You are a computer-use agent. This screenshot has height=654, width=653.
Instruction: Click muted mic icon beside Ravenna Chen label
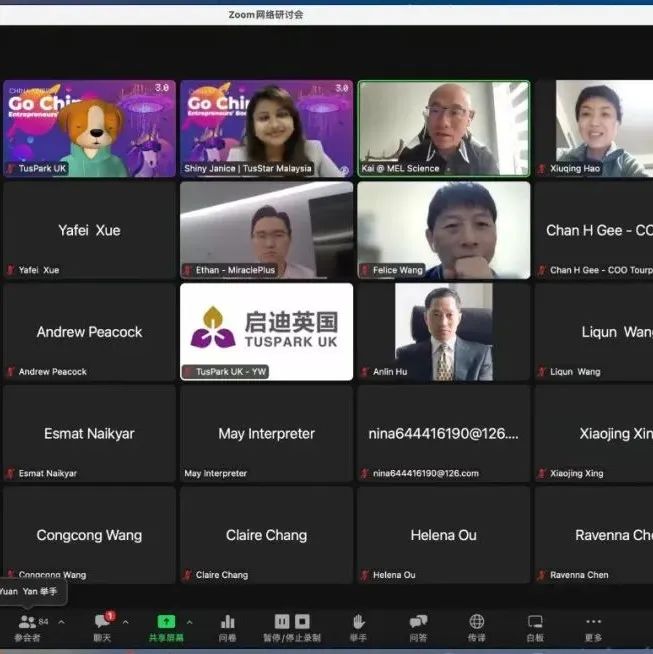[542, 575]
